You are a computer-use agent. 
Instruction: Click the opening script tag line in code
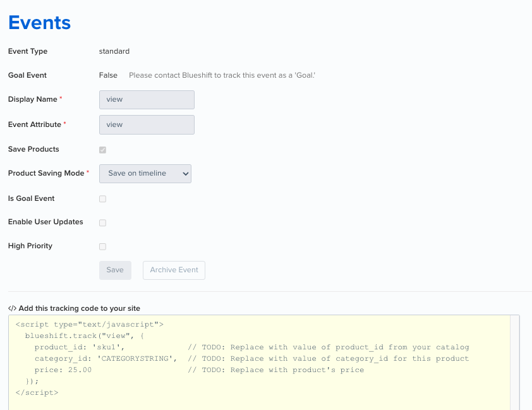[x=90, y=324]
